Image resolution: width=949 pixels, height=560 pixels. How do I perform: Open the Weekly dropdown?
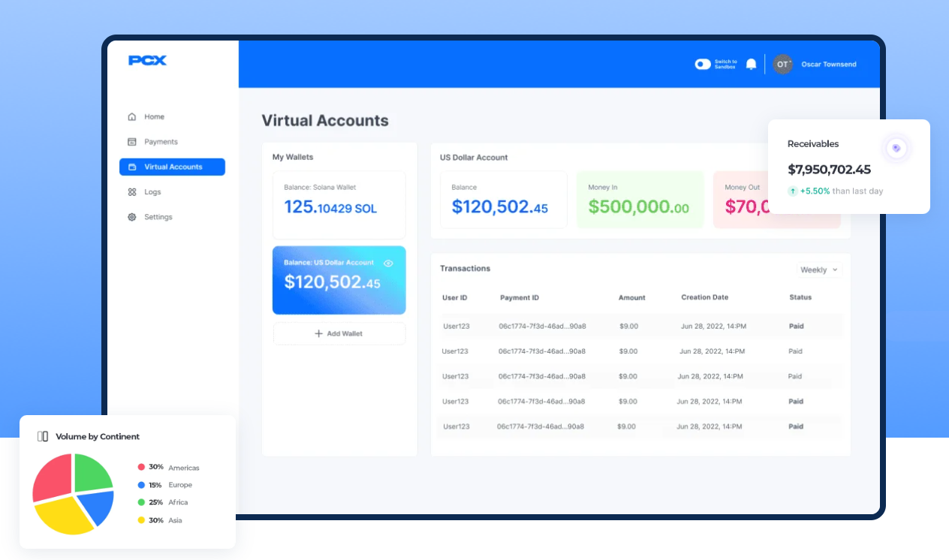(x=819, y=269)
